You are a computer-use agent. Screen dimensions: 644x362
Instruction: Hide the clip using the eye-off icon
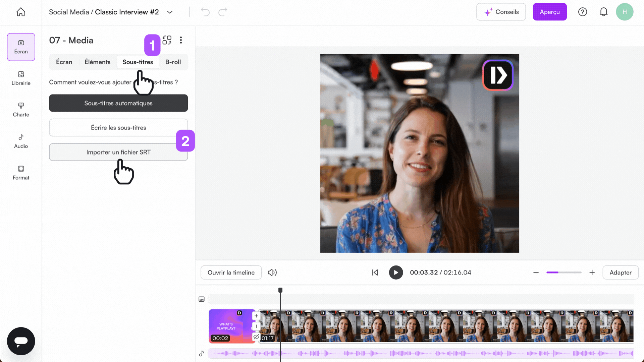(x=256, y=337)
